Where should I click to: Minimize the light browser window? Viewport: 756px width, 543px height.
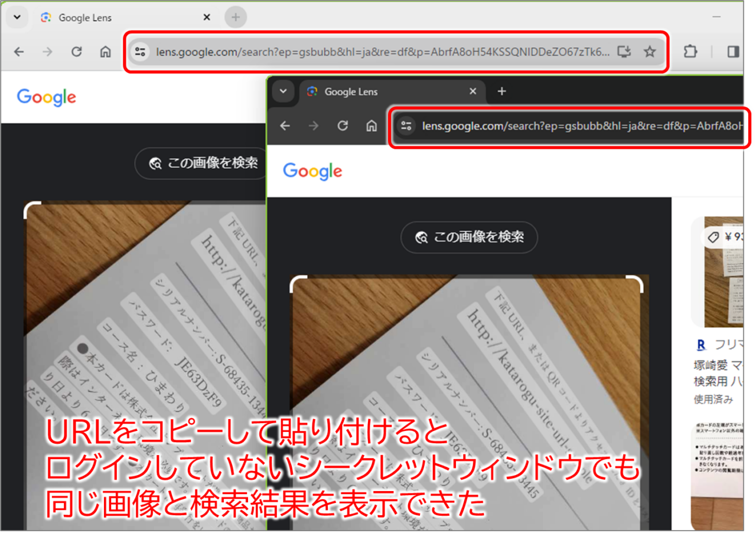pos(716,18)
